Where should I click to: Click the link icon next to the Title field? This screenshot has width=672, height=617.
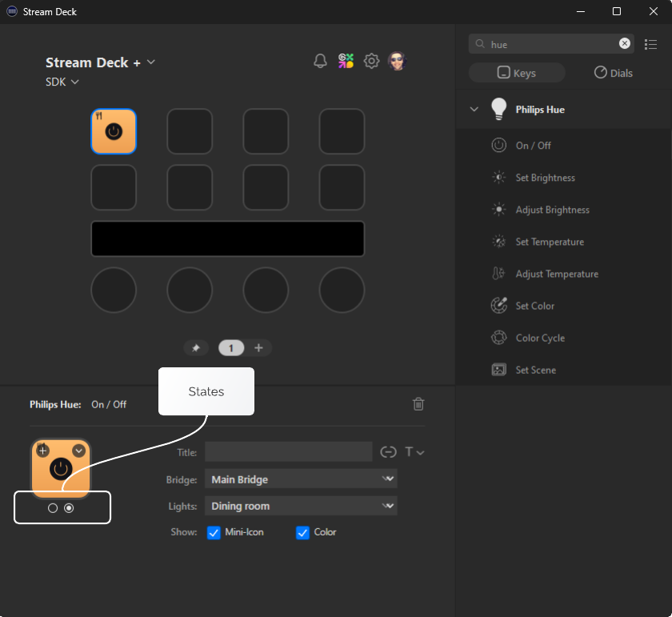tap(388, 451)
